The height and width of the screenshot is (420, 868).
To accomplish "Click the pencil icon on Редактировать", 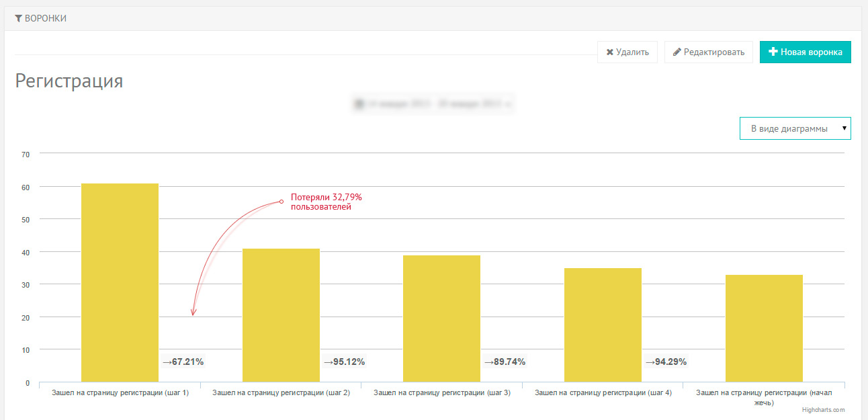I will (x=677, y=52).
